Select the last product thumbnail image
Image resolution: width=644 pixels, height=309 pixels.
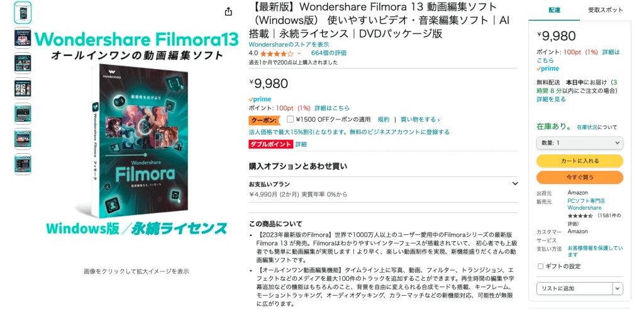tap(23, 165)
